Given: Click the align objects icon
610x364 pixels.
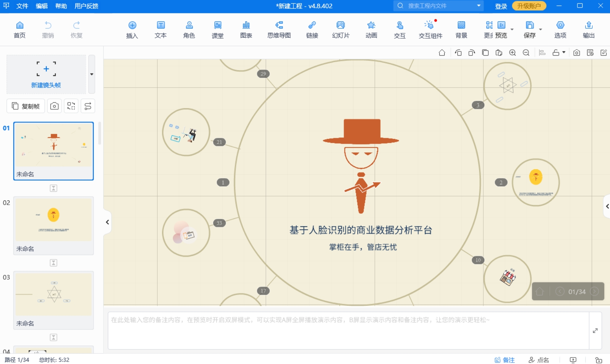Looking at the screenshot, I should point(542,53).
